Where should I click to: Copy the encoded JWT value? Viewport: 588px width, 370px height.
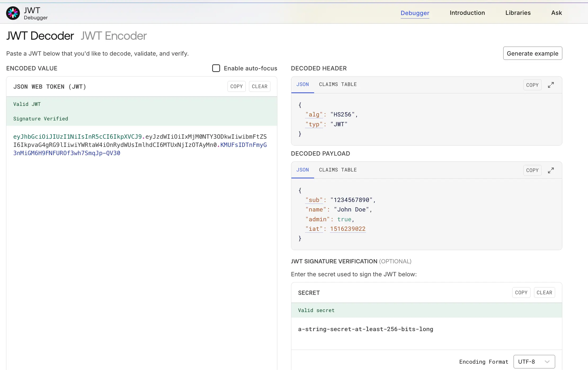[236, 86]
